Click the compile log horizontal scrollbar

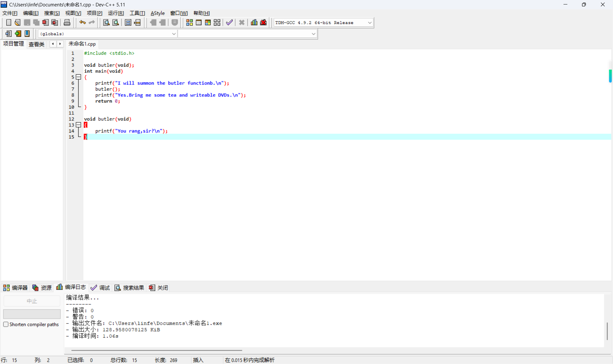(156, 350)
